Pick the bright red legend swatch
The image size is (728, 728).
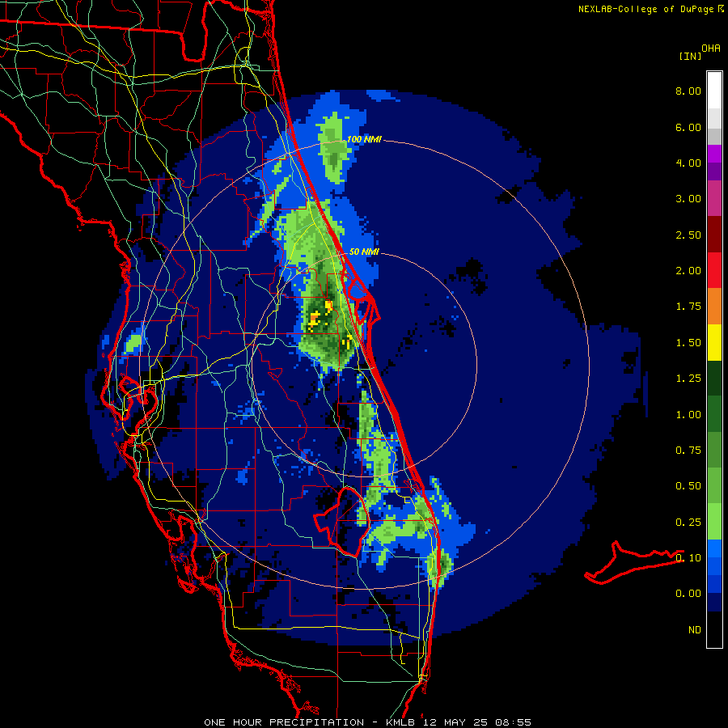pyautogui.click(x=714, y=270)
